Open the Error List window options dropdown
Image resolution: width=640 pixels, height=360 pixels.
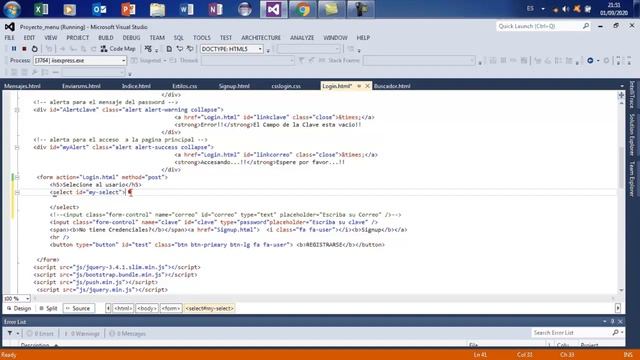(x=604, y=322)
